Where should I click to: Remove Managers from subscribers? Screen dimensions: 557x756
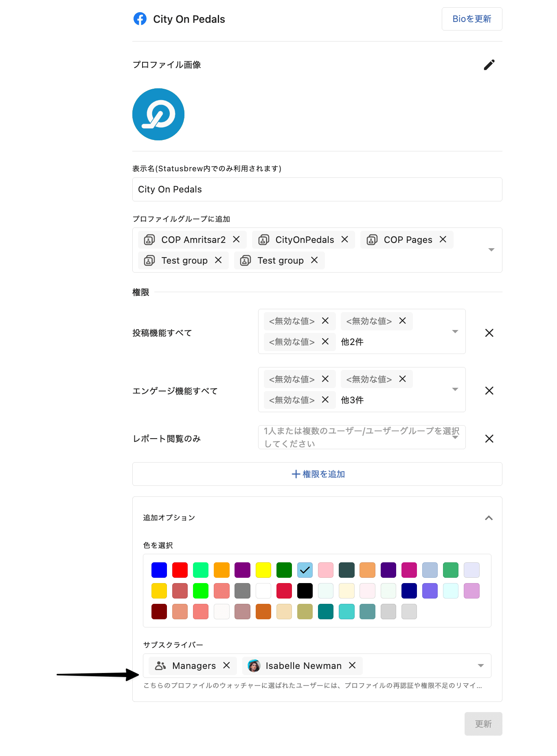(x=227, y=665)
